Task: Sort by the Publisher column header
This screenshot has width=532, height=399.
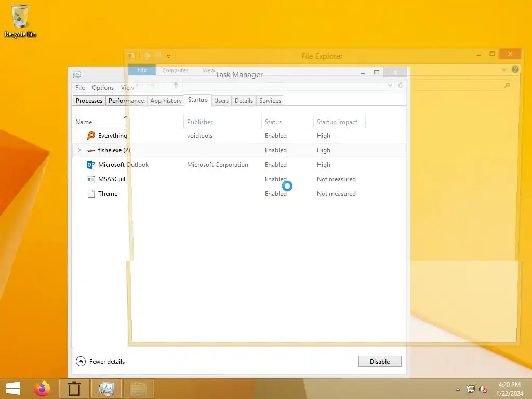Action: click(222, 122)
